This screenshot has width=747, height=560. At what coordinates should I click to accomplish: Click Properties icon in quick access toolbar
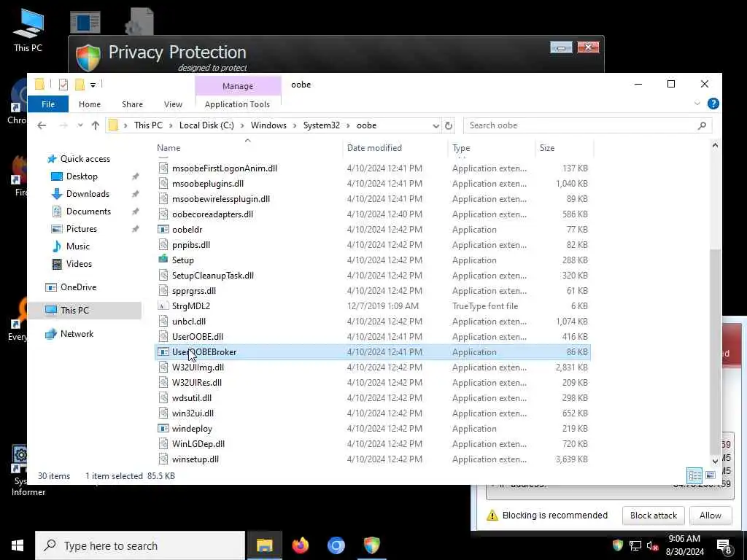click(x=63, y=85)
